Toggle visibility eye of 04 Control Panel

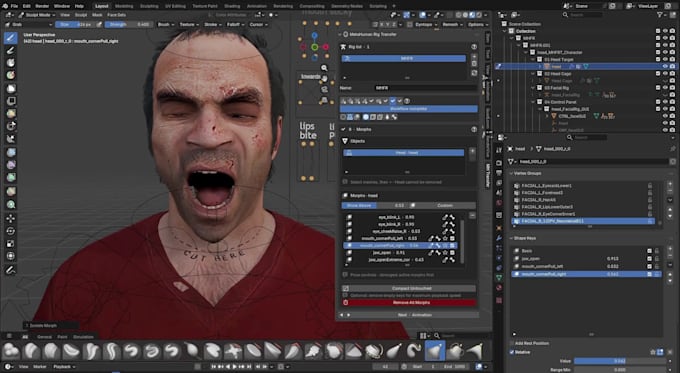665,102
